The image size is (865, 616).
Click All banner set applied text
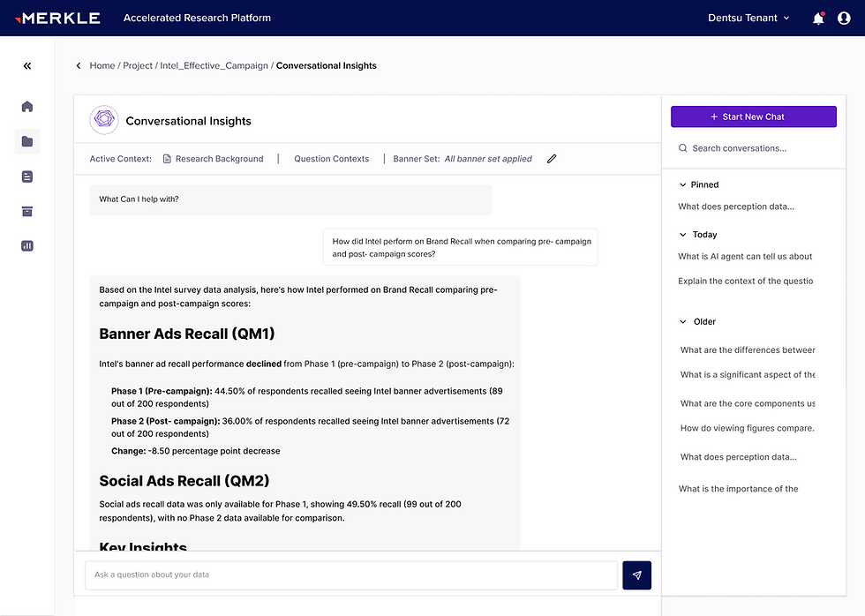point(488,159)
